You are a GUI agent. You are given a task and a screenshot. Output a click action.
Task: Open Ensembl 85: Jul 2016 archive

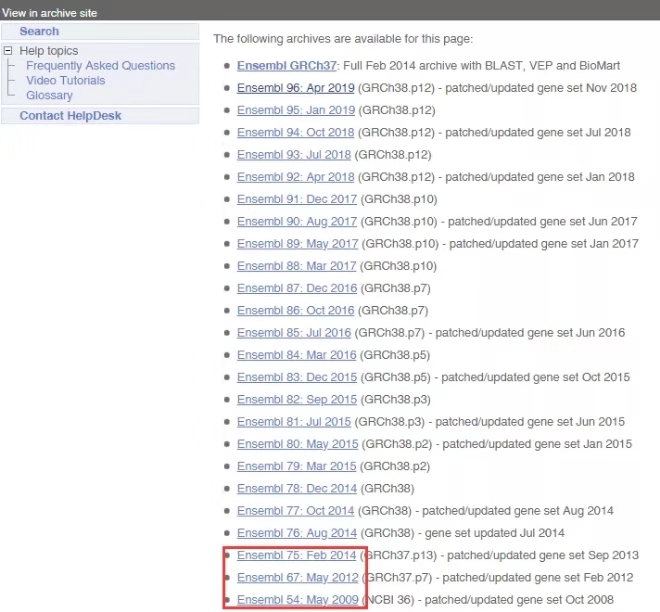294,333
